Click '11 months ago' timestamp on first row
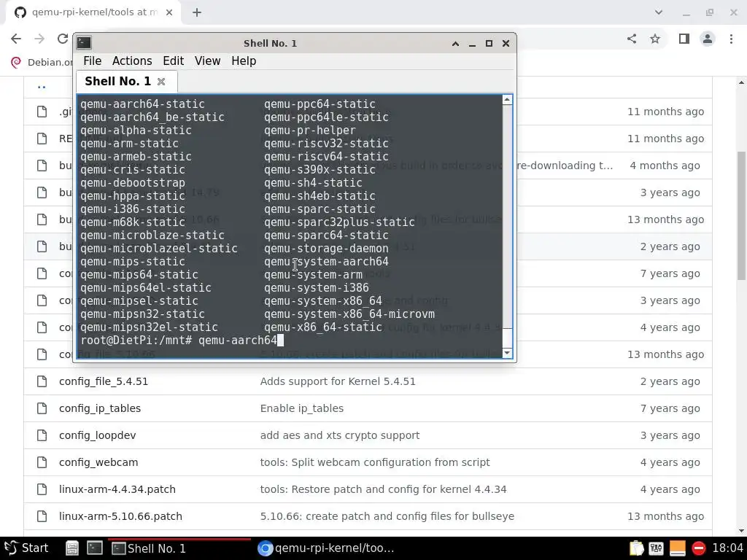The height and width of the screenshot is (560, 747). pyautogui.click(x=665, y=112)
